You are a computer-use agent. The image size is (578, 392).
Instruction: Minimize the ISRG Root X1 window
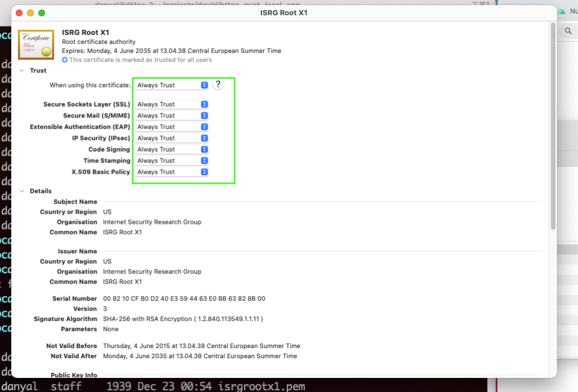30,13
